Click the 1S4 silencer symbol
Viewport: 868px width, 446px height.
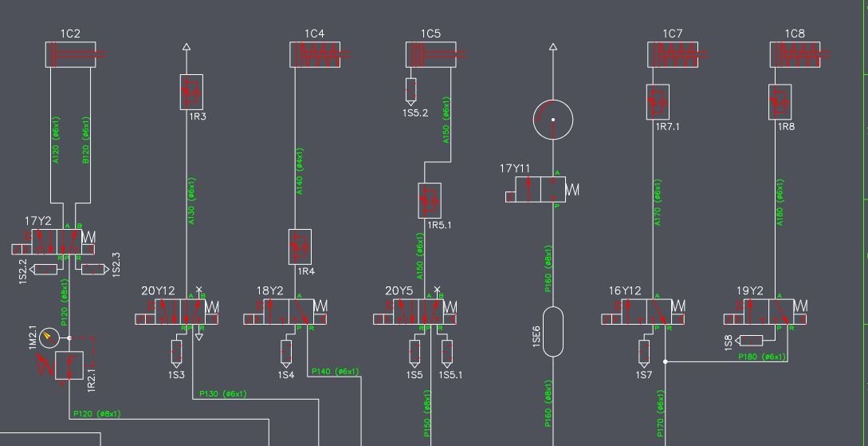pos(286,353)
